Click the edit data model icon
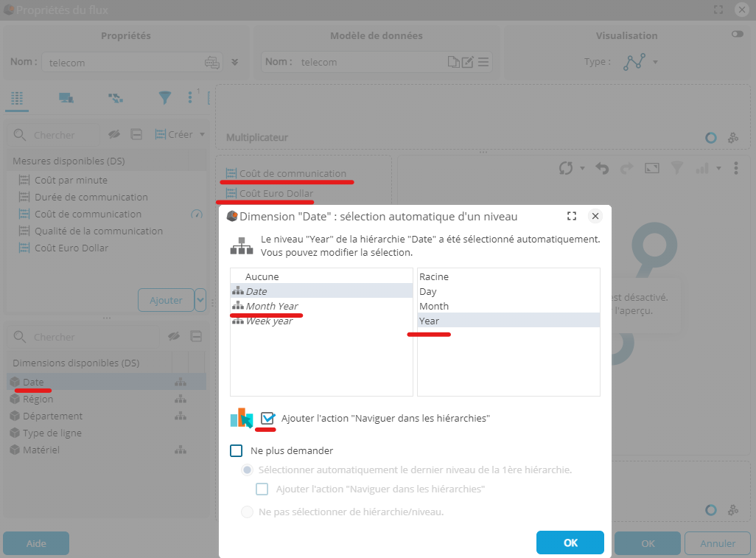Image resolution: width=756 pixels, height=558 pixels. (x=467, y=62)
